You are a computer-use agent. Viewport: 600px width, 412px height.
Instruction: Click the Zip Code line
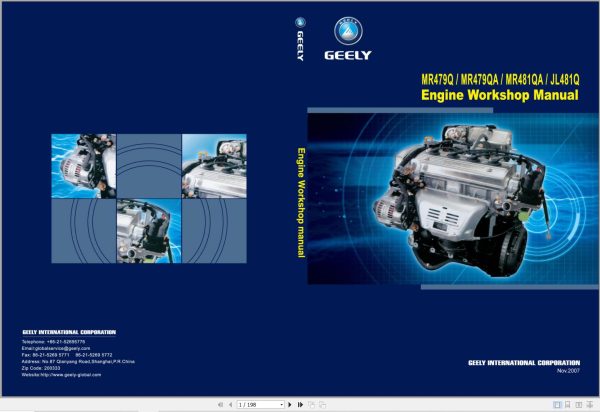[x=41, y=368]
